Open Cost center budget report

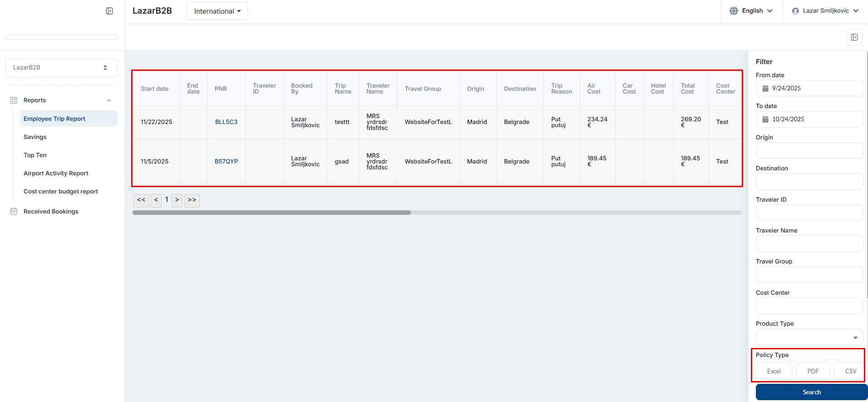click(61, 191)
